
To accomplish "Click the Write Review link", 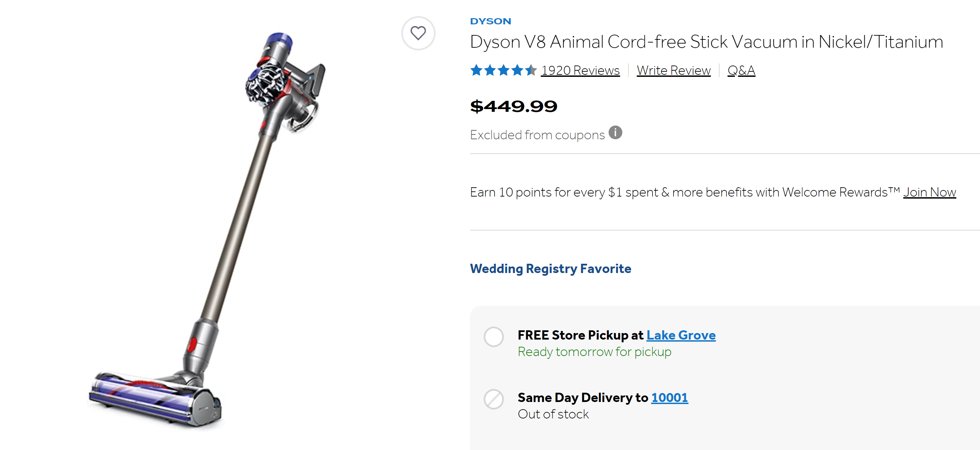I will [673, 70].
